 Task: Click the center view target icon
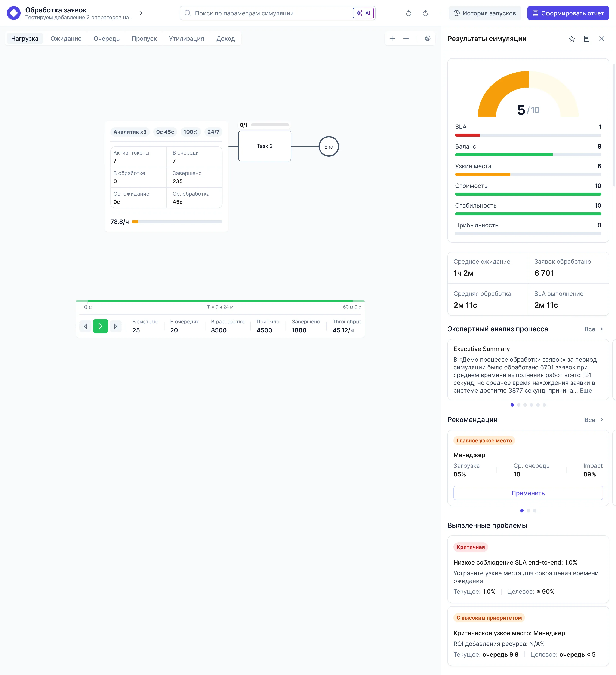click(x=428, y=39)
